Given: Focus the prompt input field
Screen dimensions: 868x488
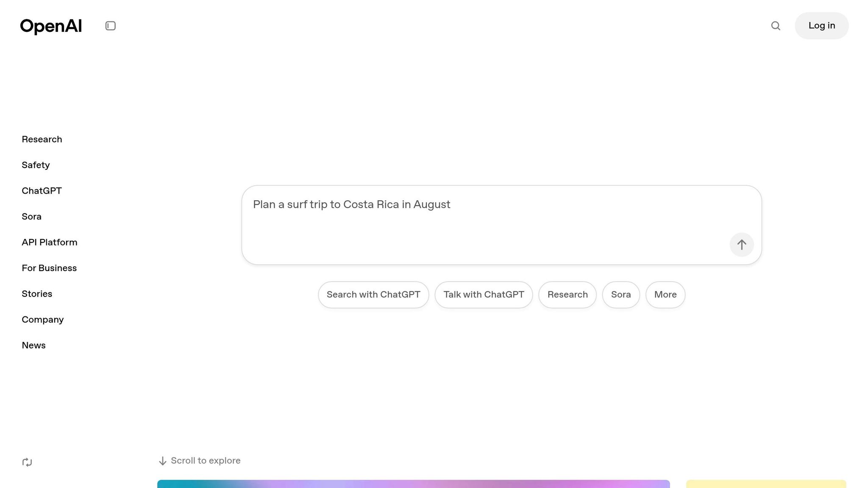Looking at the screenshot, I should [x=502, y=225].
